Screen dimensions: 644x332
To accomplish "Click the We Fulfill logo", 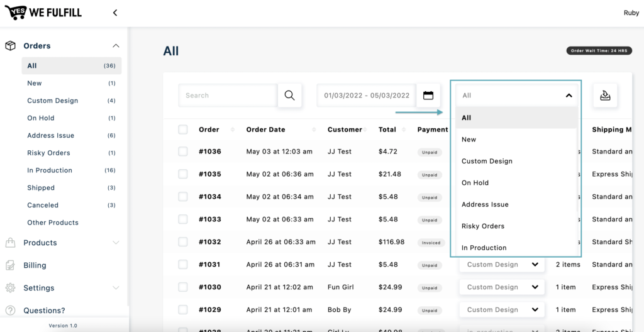I will 43,13.
